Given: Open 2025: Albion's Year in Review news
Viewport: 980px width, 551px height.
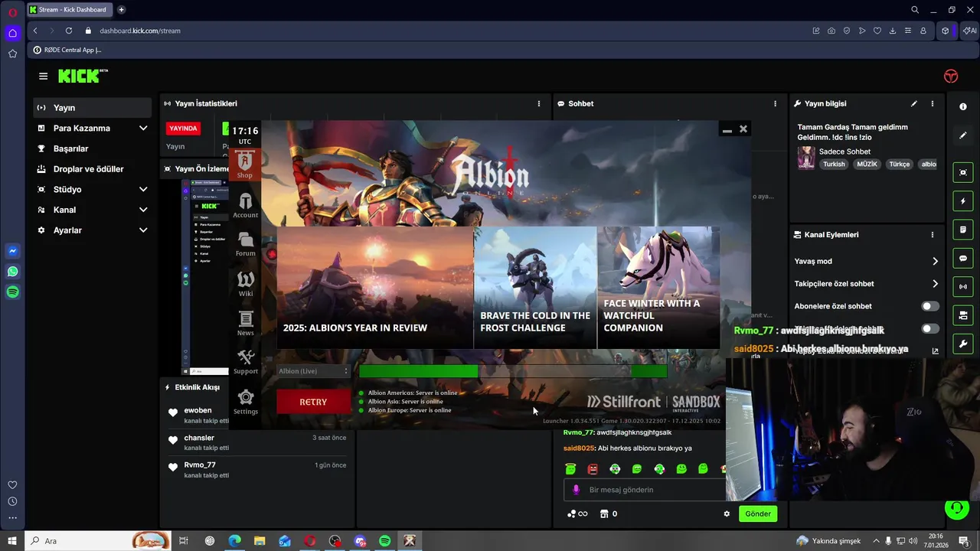Looking at the screenshot, I should pyautogui.click(x=375, y=288).
